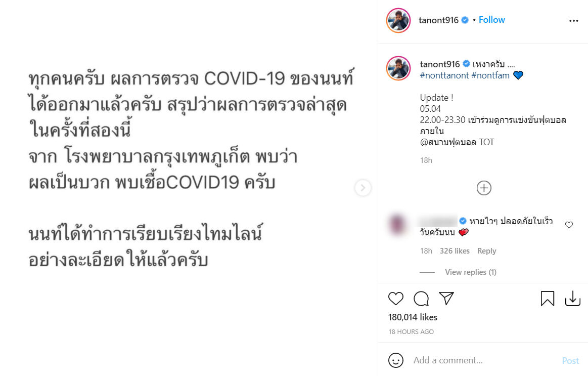The image size is (588, 376).
Task: Open #nontfam hashtag link
Action: point(490,75)
